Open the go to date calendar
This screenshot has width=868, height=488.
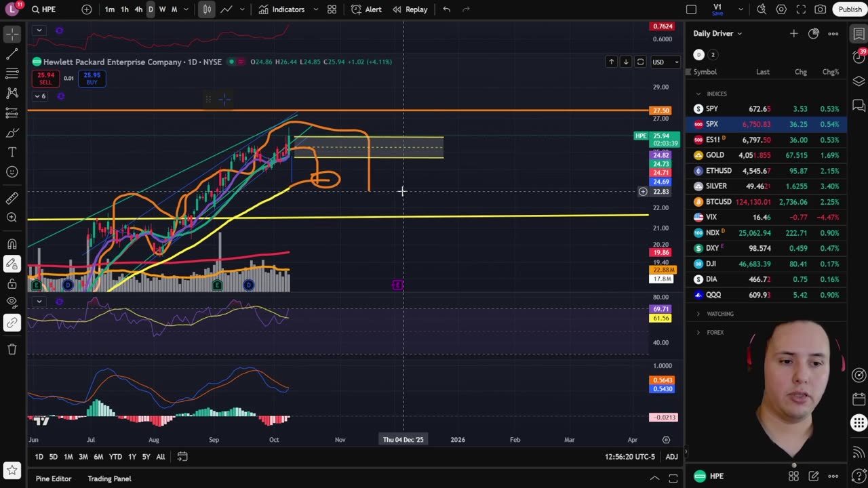coord(182,457)
